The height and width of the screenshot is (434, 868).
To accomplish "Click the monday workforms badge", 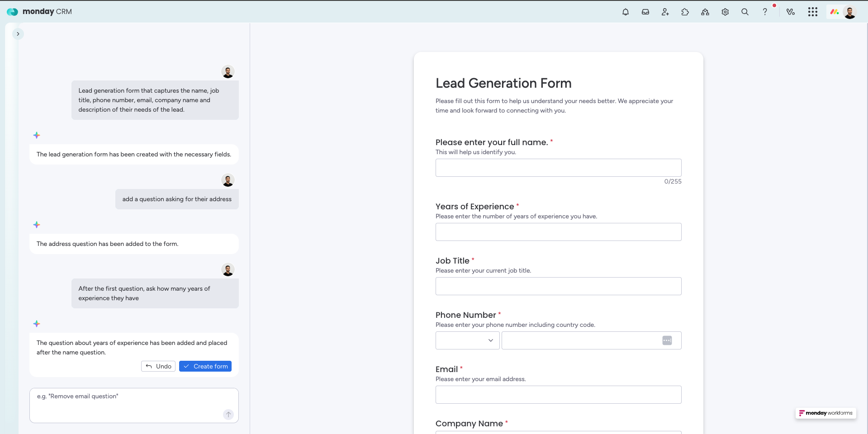I will [x=825, y=413].
